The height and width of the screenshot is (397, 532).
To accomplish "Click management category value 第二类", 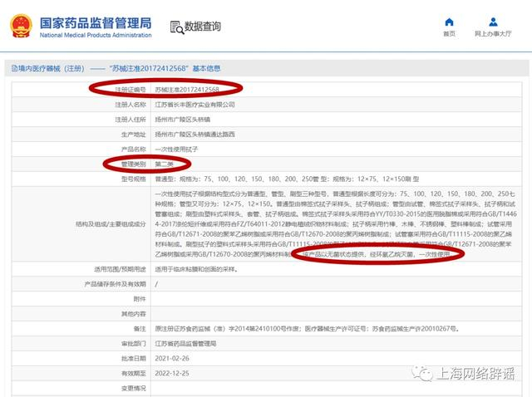I will point(165,164).
